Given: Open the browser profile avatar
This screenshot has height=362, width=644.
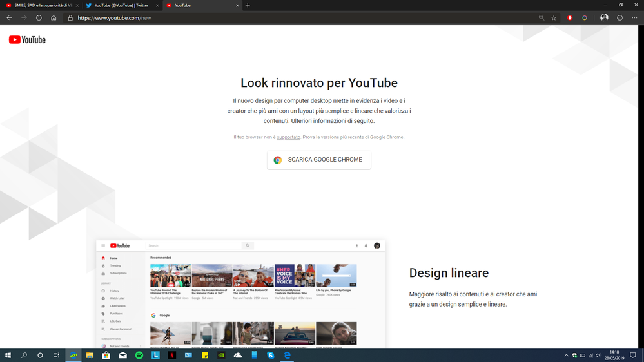Looking at the screenshot, I should point(604,17).
